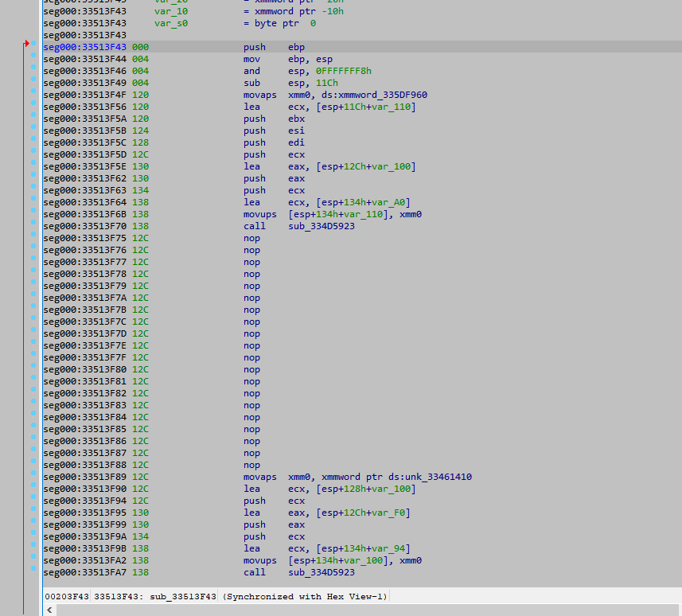Viewport: 682px width, 616px height.
Task: Click var_10 variable definition
Action: click(x=171, y=11)
